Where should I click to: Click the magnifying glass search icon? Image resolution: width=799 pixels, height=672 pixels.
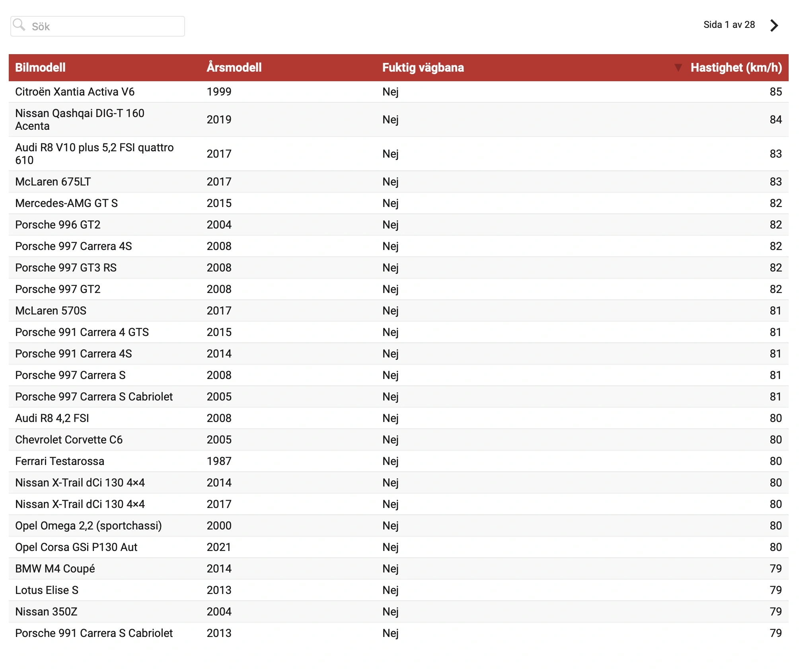tap(19, 25)
